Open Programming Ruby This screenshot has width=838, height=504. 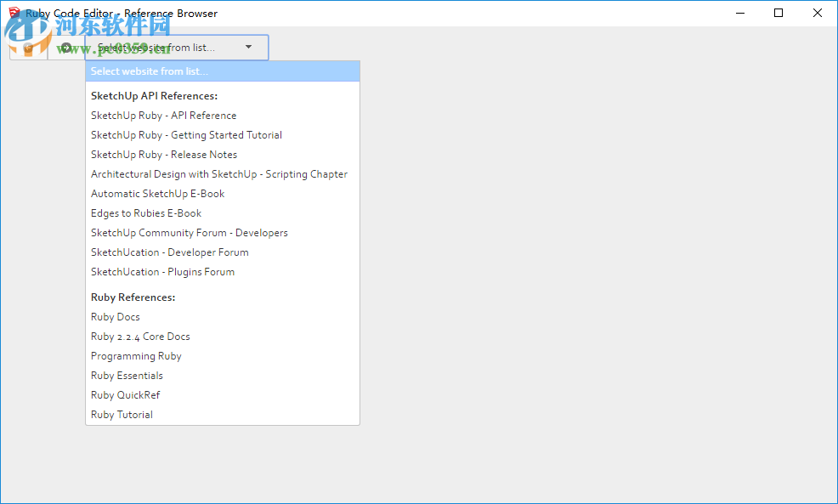pyautogui.click(x=136, y=355)
